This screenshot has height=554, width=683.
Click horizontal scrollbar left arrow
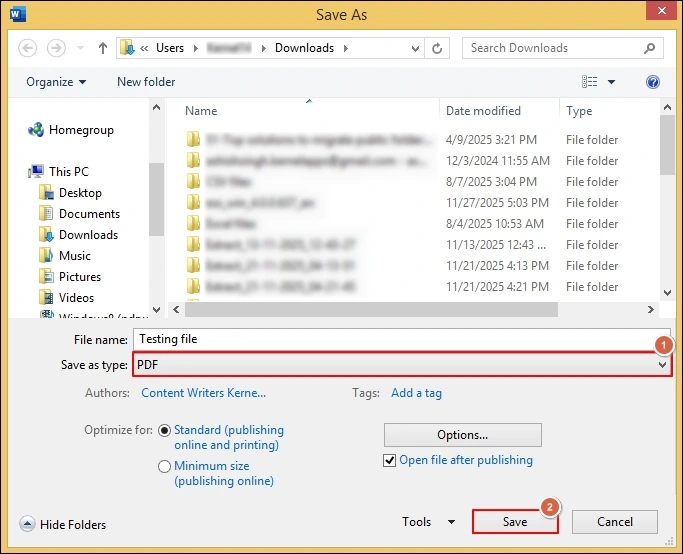tap(176, 309)
